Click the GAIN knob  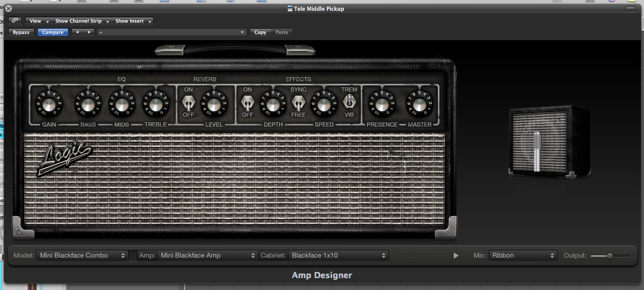tap(49, 105)
